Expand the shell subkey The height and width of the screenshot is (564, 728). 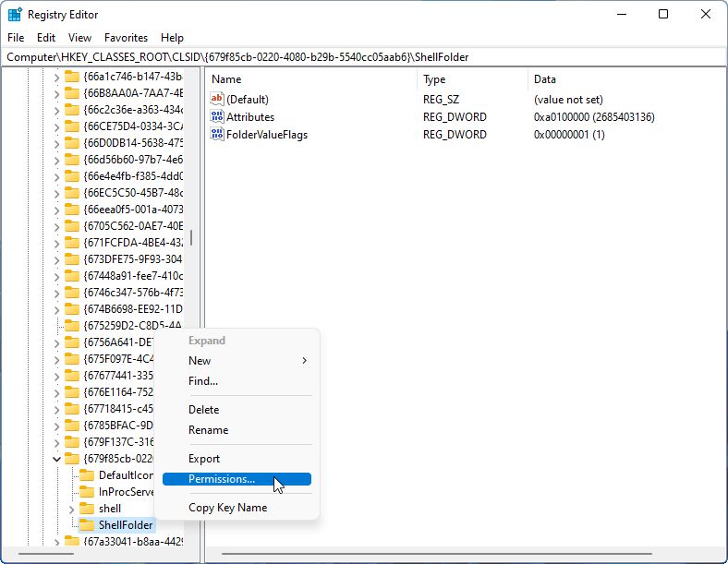pyautogui.click(x=71, y=510)
